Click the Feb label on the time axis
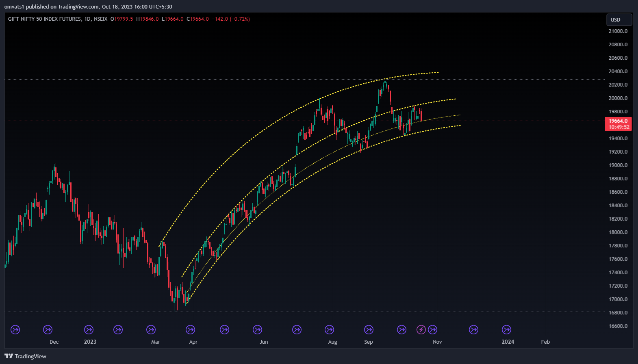The height and width of the screenshot is (364, 638). (x=545, y=342)
